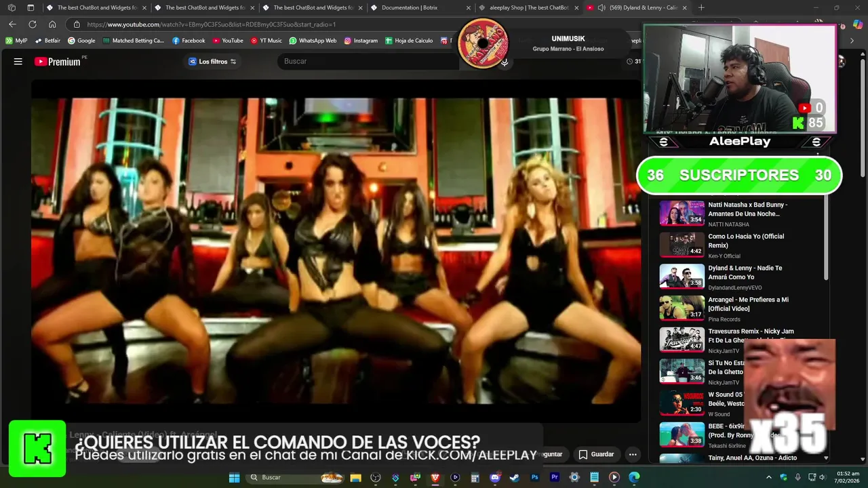Image resolution: width=868 pixels, height=488 pixels.
Task: Open the YT Music bookmark
Action: tap(267, 41)
